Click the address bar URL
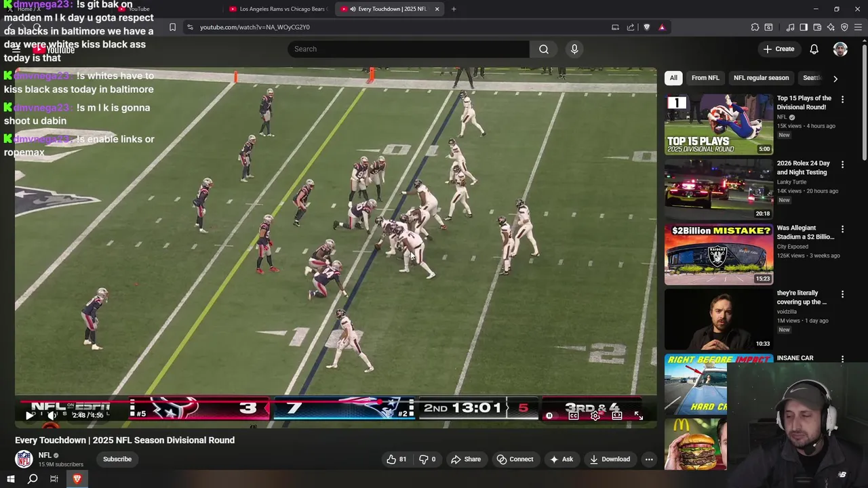Screen dimensions: 868x488 coord(255,27)
